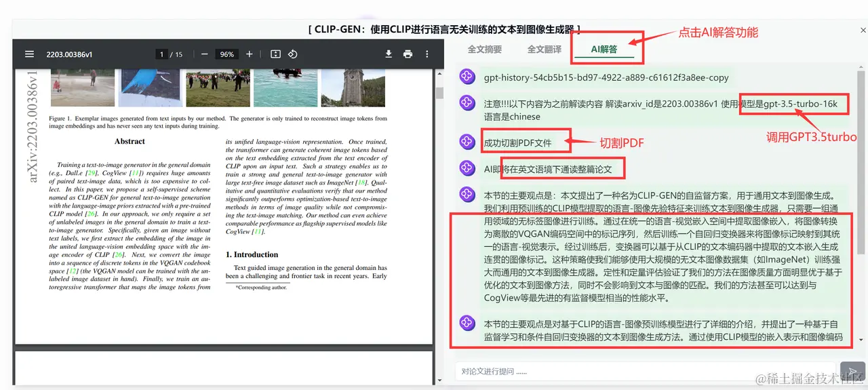This screenshot has height=390, width=868.
Task: Click avatar icon beside gpt-history message
Action: click(467, 77)
